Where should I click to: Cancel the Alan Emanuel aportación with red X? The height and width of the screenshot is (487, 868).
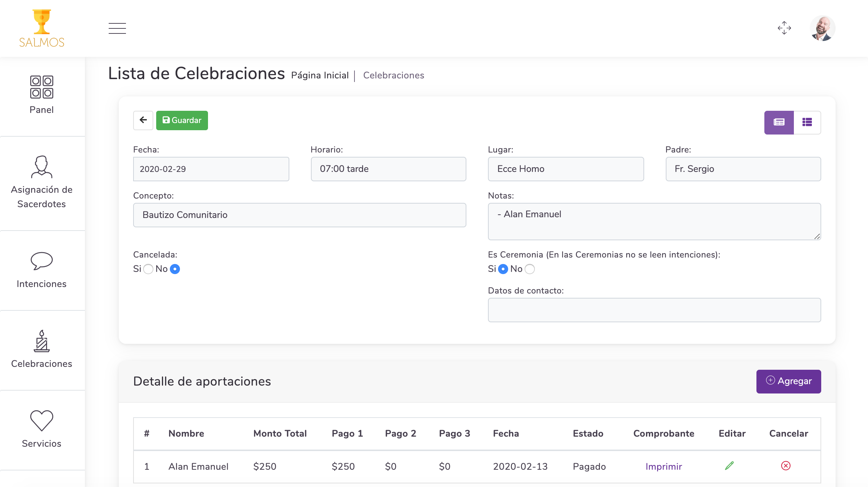[x=786, y=466]
